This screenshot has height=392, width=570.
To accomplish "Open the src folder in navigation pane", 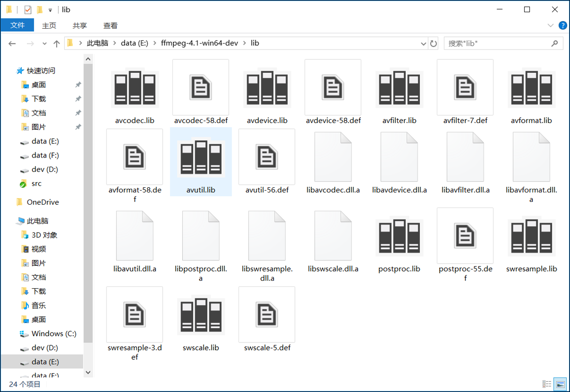I will click(x=36, y=183).
